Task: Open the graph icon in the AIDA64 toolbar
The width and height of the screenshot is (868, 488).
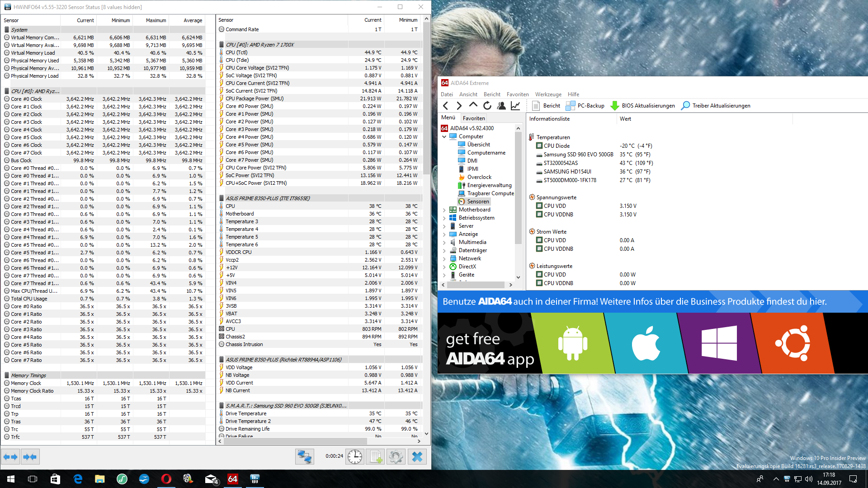Action: click(515, 106)
